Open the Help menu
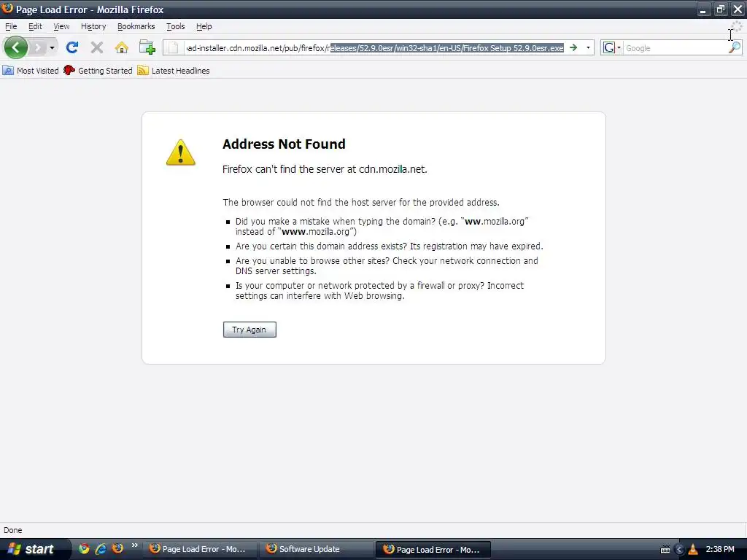Image resolution: width=747 pixels, height=560 pixels. pyautogui.click(x=204, y=26)
